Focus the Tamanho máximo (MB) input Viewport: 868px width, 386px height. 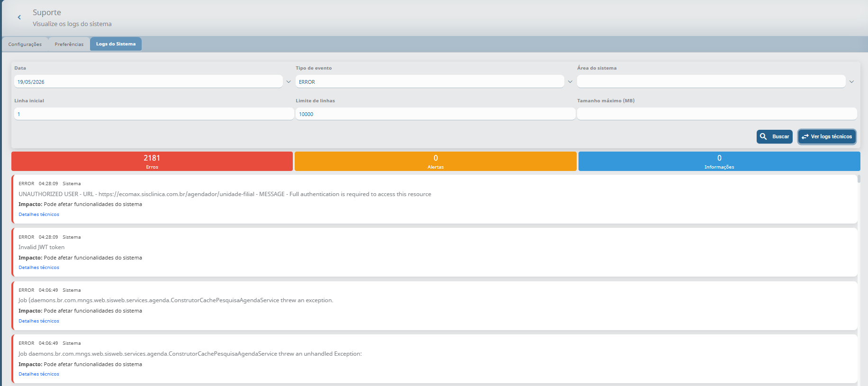(x=717, y=114)
